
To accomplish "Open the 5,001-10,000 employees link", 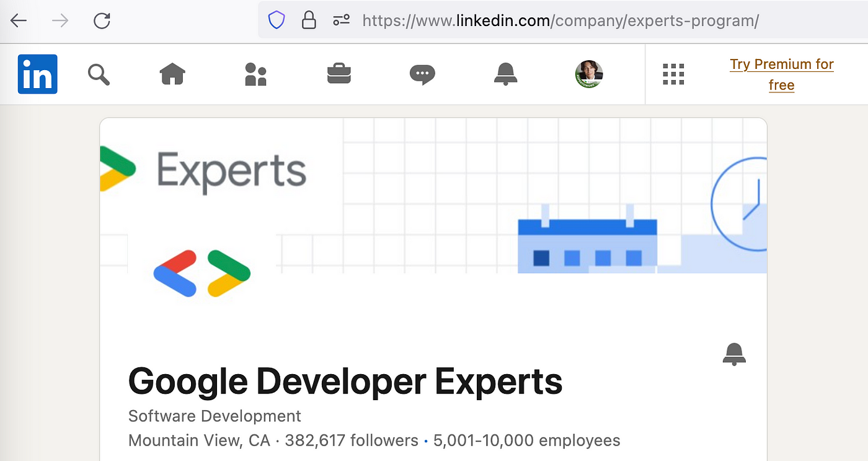I will pos(526,441).
